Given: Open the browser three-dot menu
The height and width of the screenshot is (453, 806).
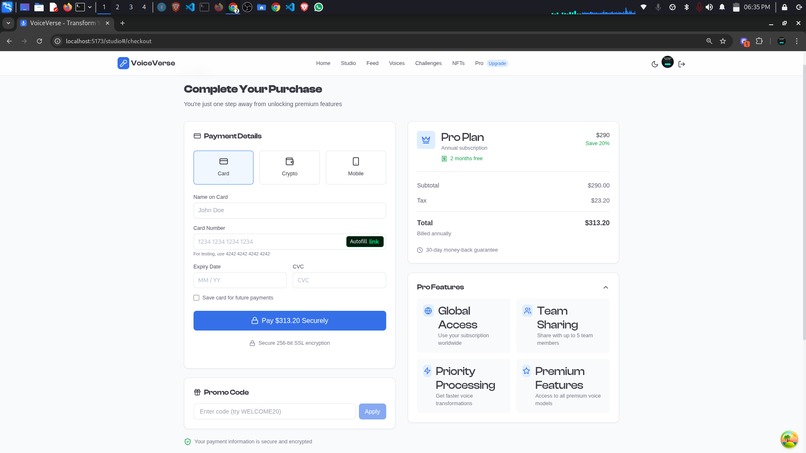Looking at the screenshot, I should point(797,41).
